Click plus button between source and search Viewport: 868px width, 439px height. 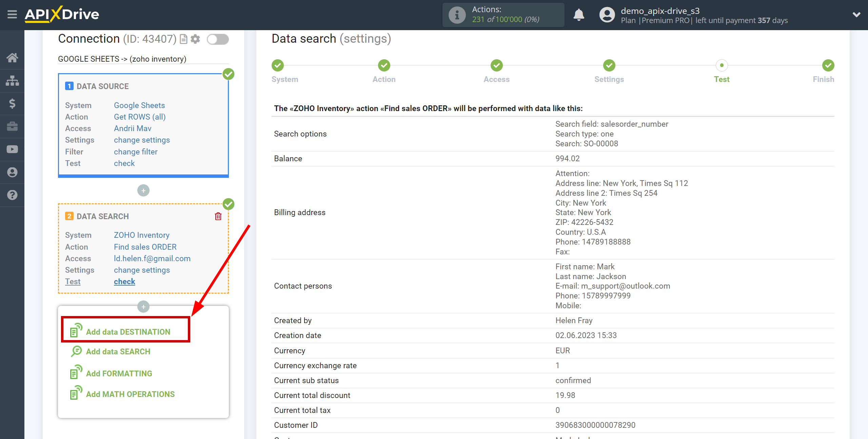point(143,191)
